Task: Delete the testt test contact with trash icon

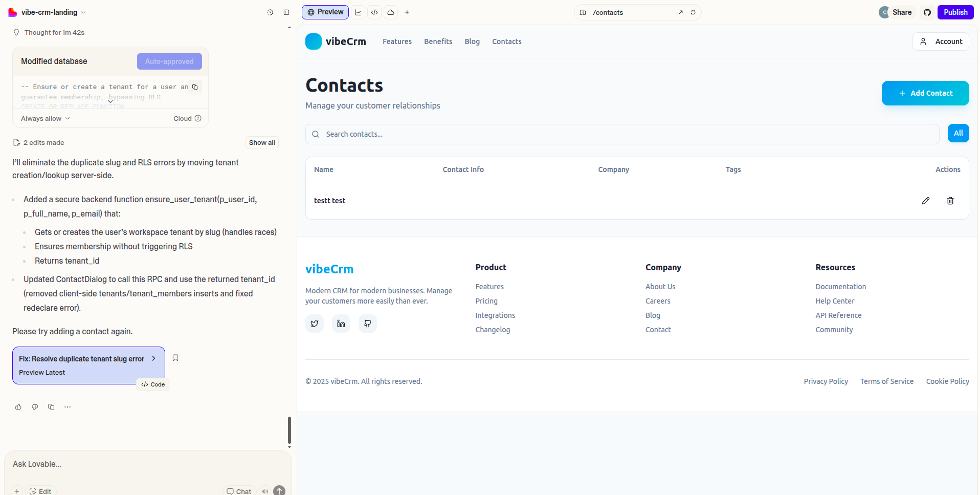Action: pos(950,201)
